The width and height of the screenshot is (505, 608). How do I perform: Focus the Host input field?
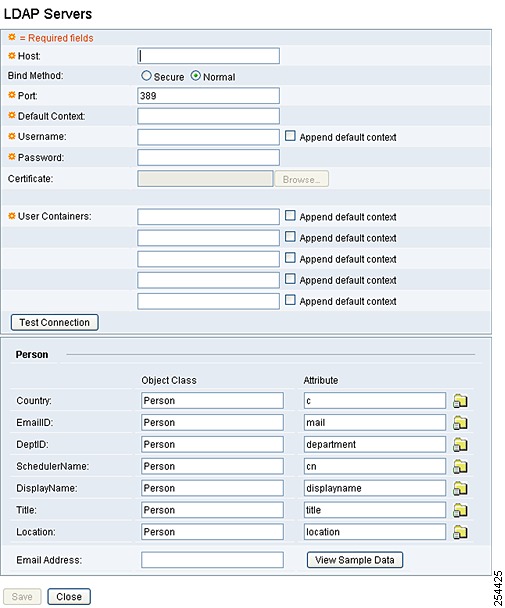tap(208, 56)
